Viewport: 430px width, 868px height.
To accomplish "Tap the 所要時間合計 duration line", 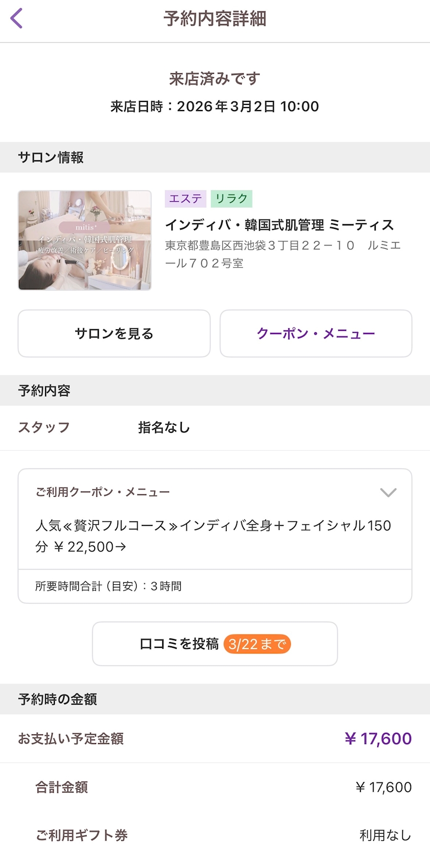I will [109, 586].
